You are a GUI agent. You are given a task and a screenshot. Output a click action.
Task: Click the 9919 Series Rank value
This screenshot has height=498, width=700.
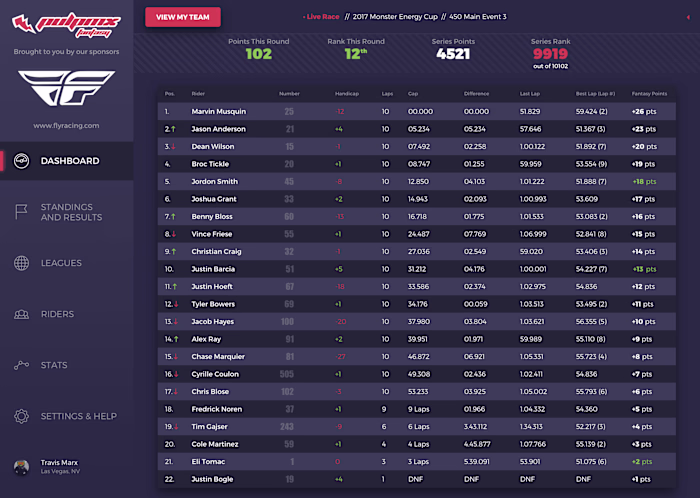click(x=550, y=54)
